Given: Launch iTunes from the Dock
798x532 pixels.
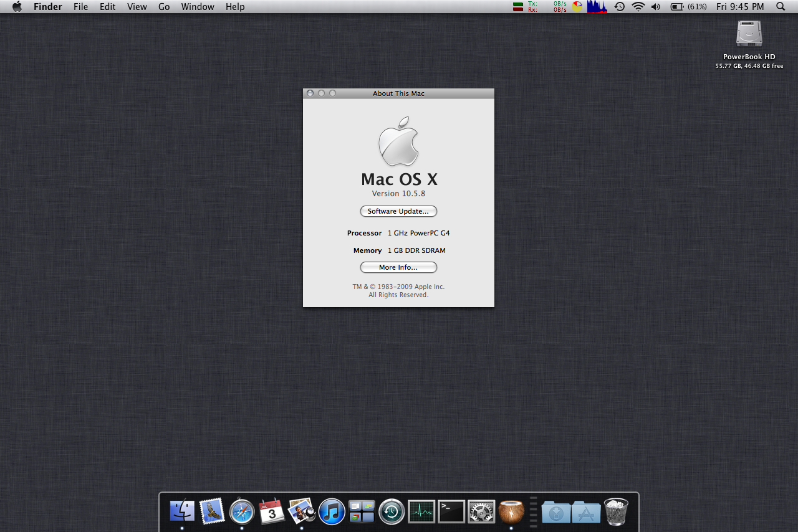Looking at the screenshot, I should point(332,511).
